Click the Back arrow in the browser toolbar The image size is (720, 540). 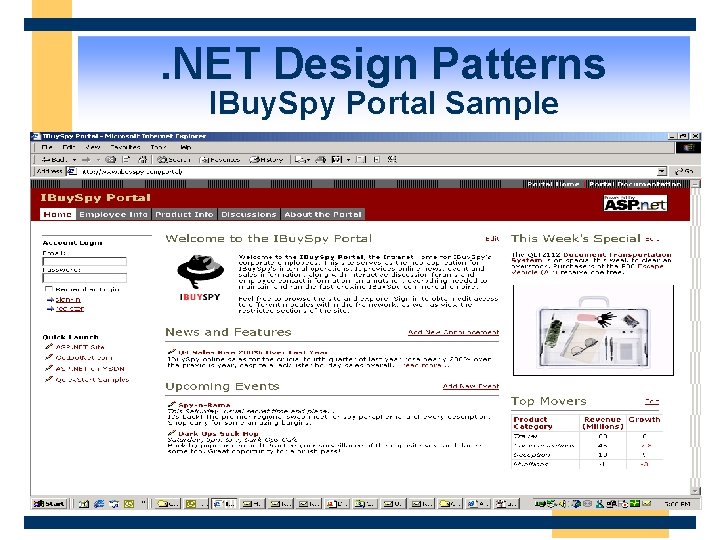coord(54,159)
